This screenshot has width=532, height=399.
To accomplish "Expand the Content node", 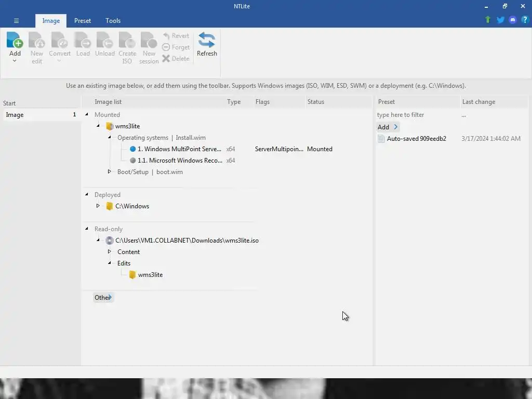I will (x=109, y=252).
